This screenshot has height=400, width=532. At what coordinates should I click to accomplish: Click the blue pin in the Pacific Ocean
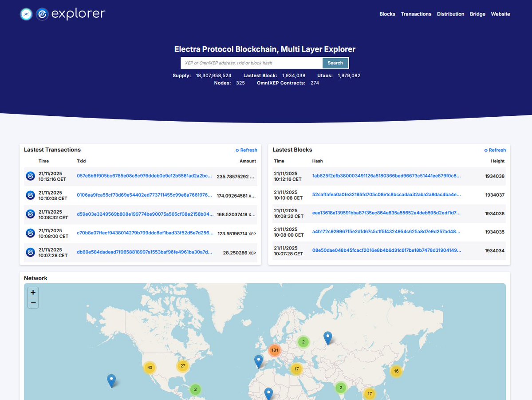[x=111, y=380]
